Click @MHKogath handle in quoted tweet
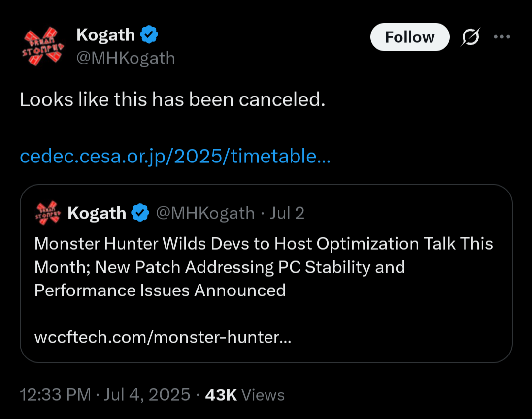The image size is (532, 419). tap(205, 213)
